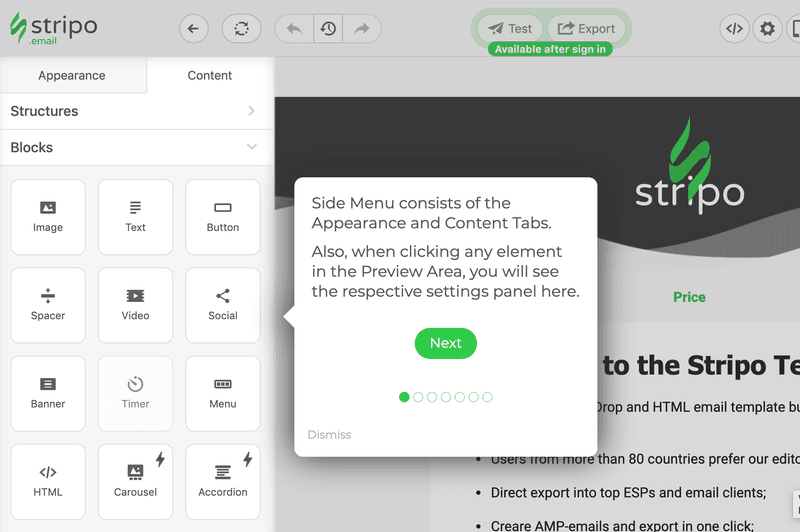Expand the Structures section
800x532 pixels.
coord(136,111)
